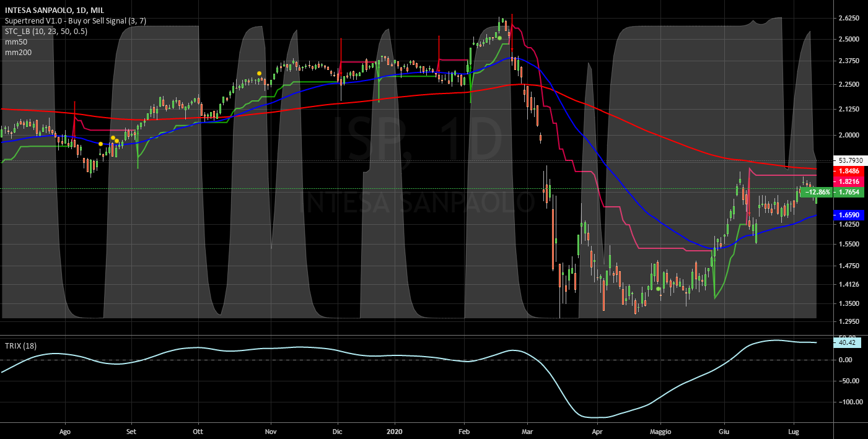Click the Feb label on time axis
868x439 pixels.
[465, 431]
